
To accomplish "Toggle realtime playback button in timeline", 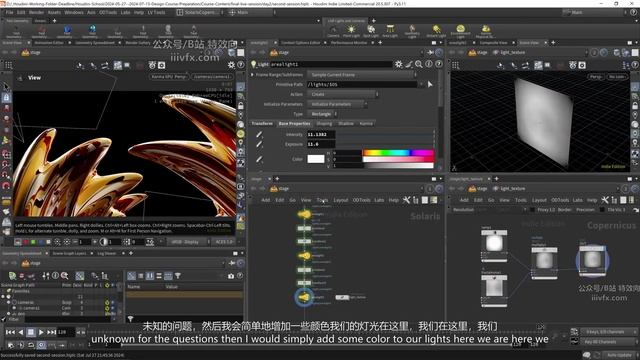I will [41, 345].
